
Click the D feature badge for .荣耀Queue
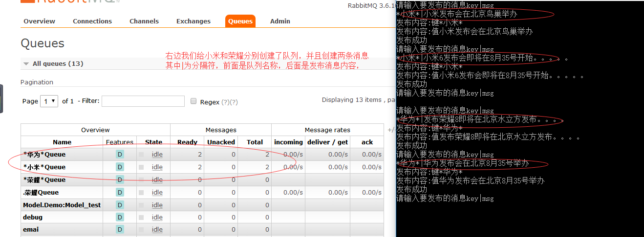[x=120, y=193]
